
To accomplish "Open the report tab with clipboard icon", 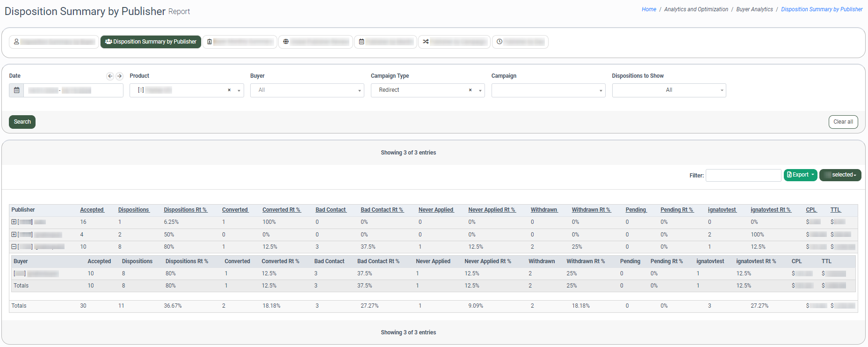I will tap(239, 42).
